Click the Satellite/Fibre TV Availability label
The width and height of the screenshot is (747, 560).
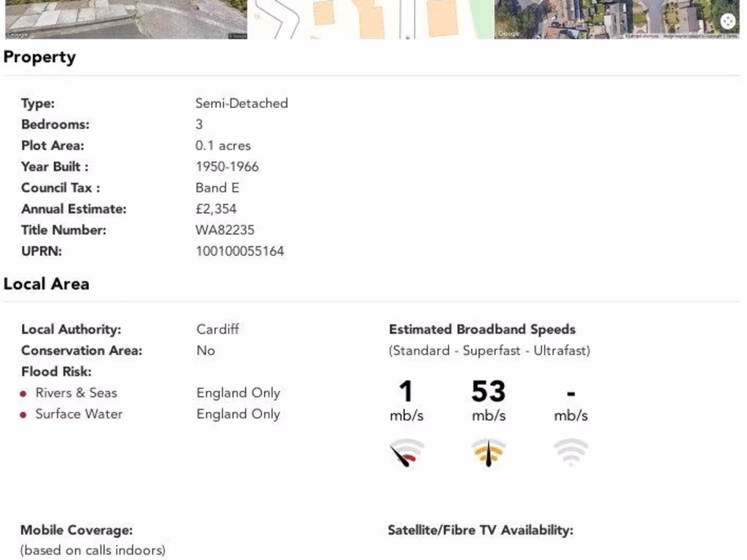480,530
